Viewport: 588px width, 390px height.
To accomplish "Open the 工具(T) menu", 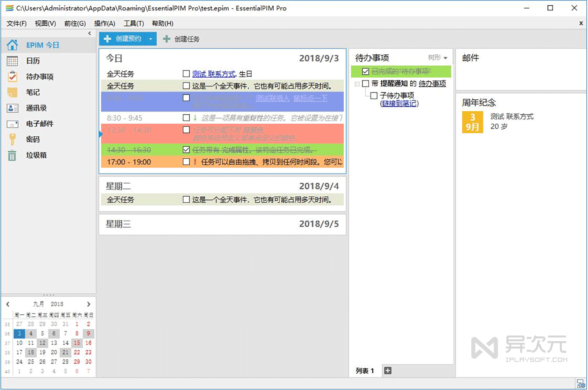I will pos(134,23).
